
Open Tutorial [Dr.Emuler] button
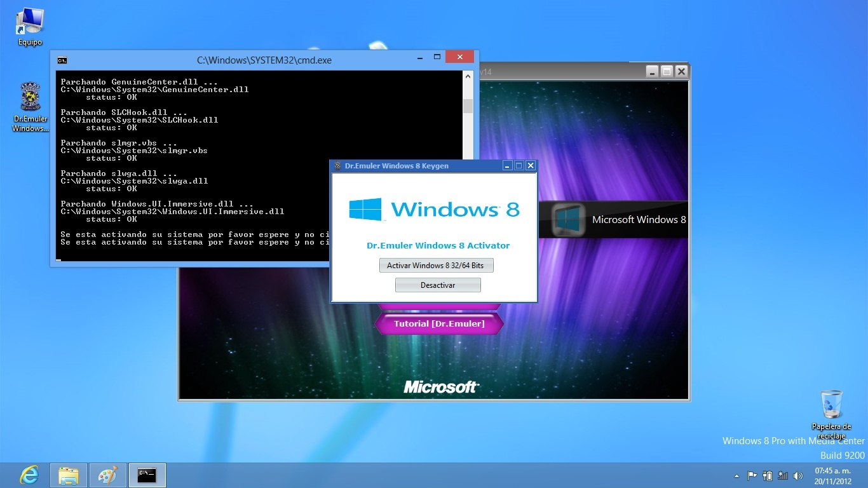pos(439,324)
